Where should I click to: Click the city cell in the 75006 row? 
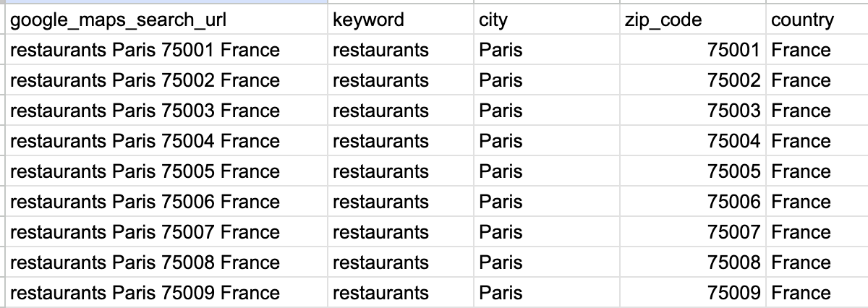(547, 202)
